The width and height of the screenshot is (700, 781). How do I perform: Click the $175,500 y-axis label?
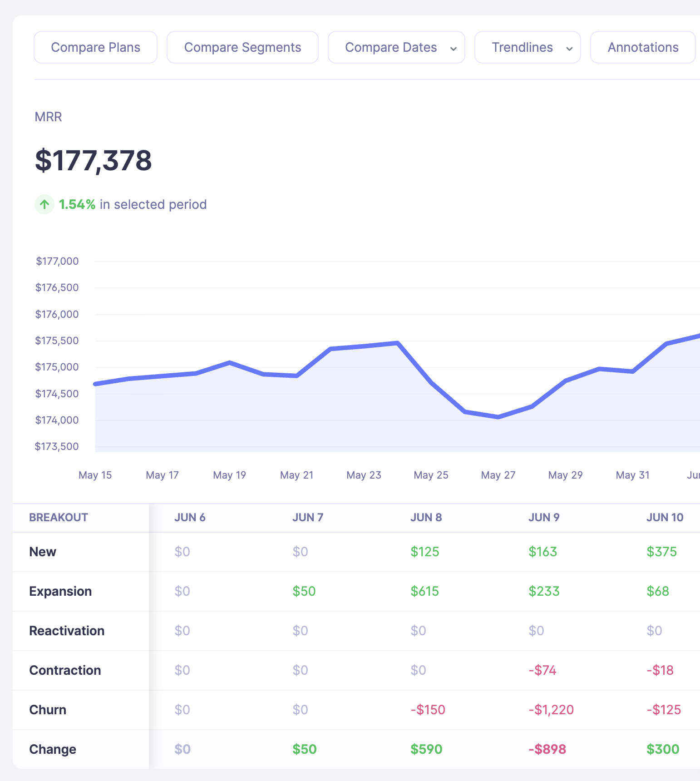tap(57, 341)
